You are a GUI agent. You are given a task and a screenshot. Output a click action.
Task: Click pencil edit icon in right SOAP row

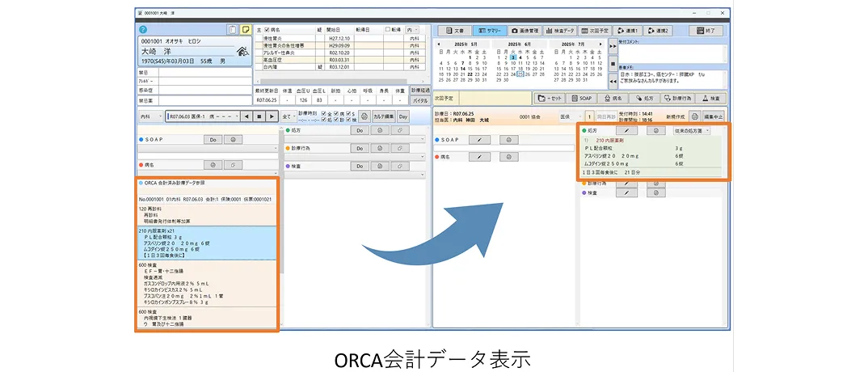[479, 140]
